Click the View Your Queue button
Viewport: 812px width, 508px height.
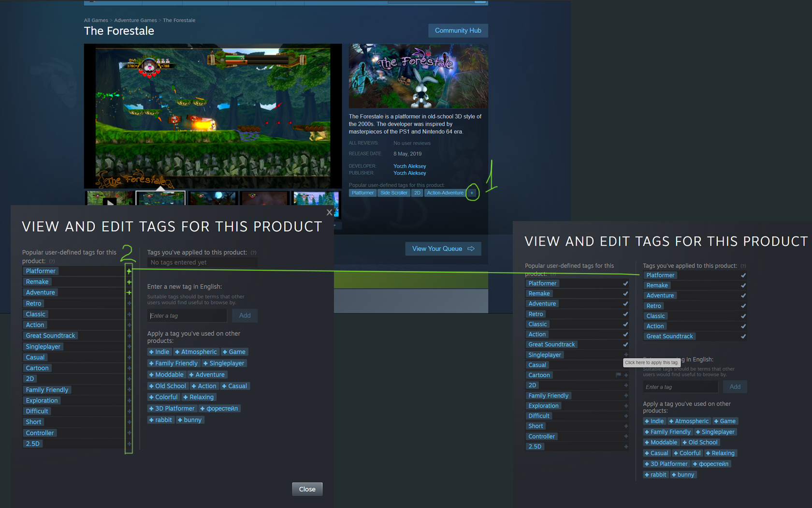[x=443, y=249]
